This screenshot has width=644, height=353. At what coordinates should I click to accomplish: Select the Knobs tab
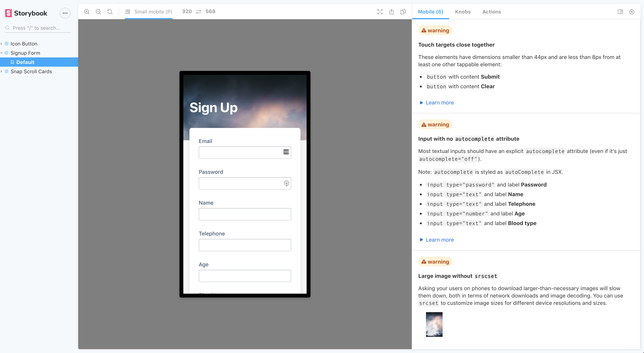tap(462, 12)
